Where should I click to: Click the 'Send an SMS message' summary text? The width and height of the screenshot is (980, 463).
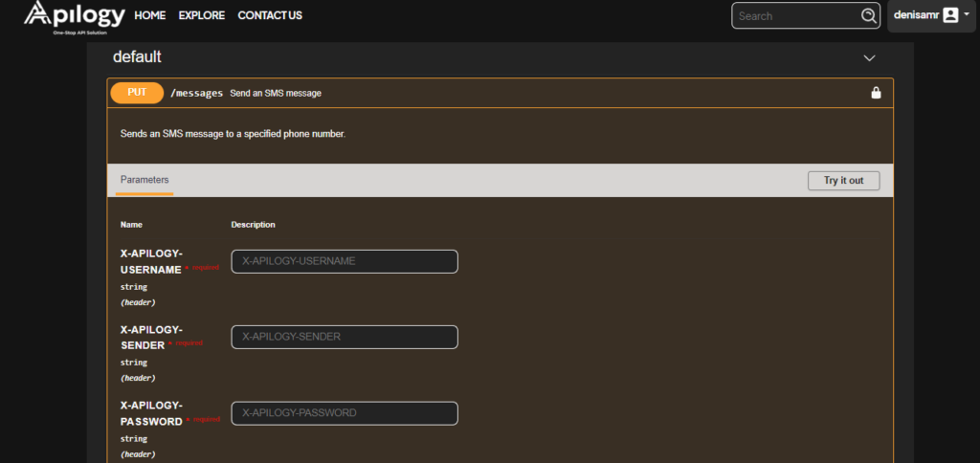click(x=276, y=93)
